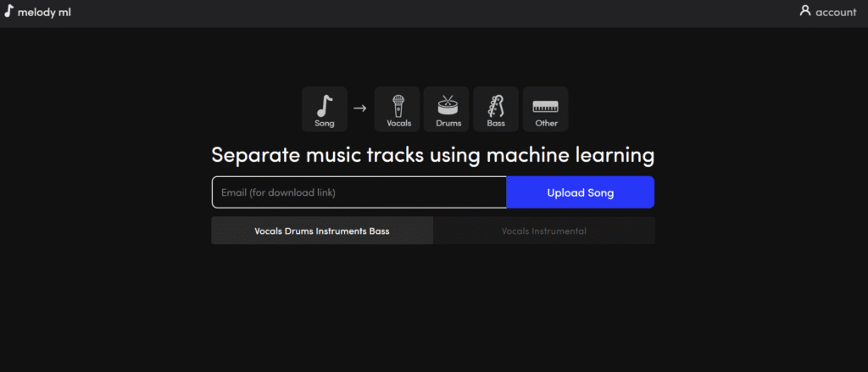Select Vocals Drums Instruments Bass option
This screenshot has height=372, width=868.
322,230
